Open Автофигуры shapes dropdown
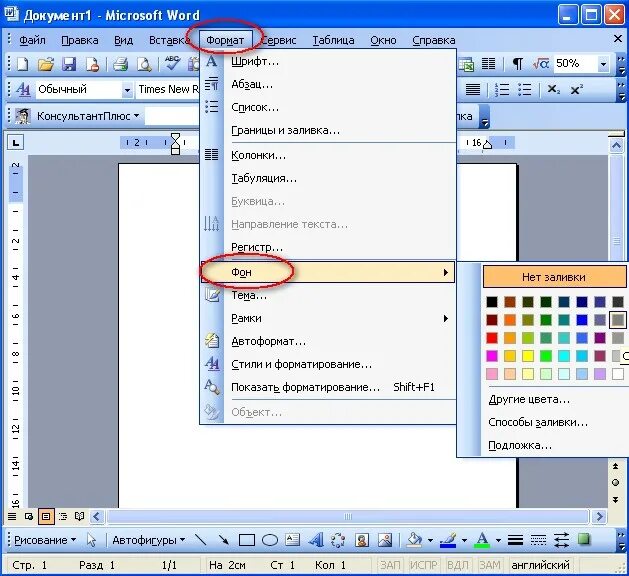Image resolution: width=629 pixels, height=576 pixels. click(148, 540)
